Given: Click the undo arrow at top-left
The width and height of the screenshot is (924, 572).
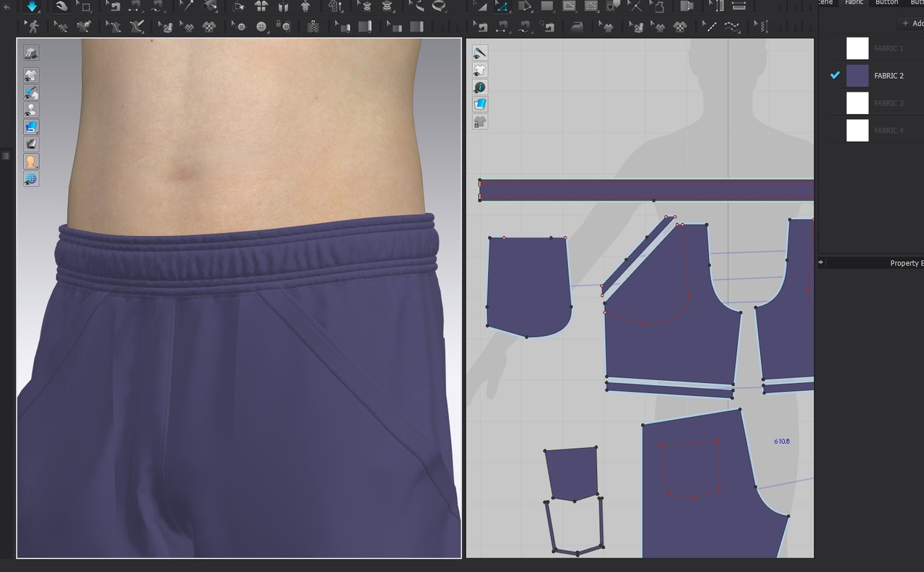Looking at the screenshot, I should (x=6, y=6).
